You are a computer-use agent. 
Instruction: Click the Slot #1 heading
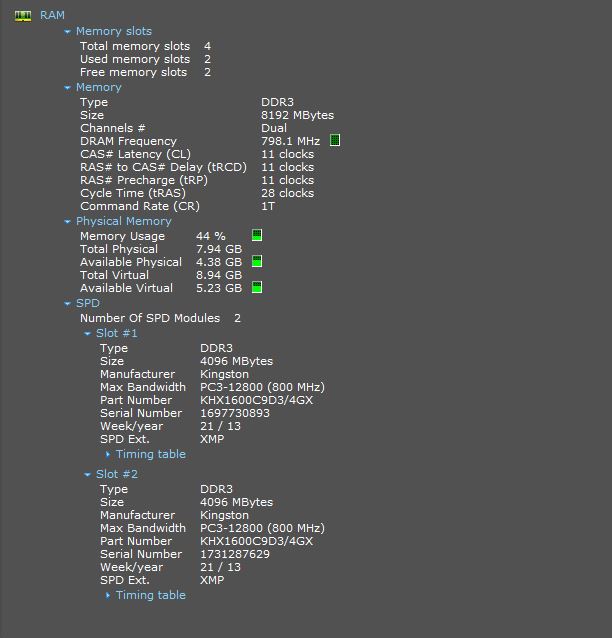pyautogui.click(x=117, y=334)
